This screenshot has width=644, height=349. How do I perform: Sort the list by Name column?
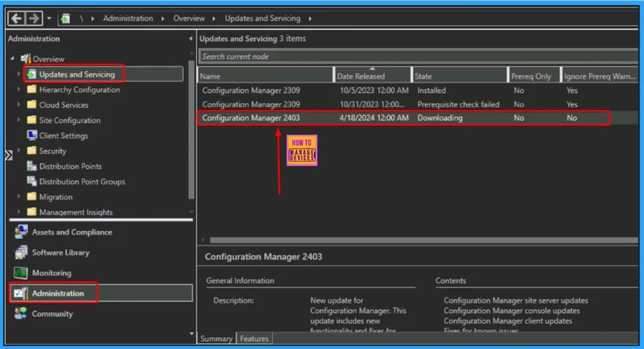click(x=265, y=76)
